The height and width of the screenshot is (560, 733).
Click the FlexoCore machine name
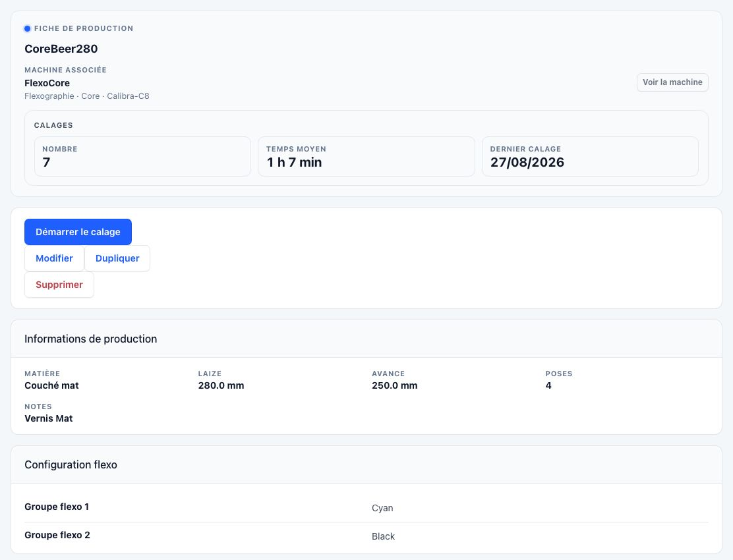(47, 83)
